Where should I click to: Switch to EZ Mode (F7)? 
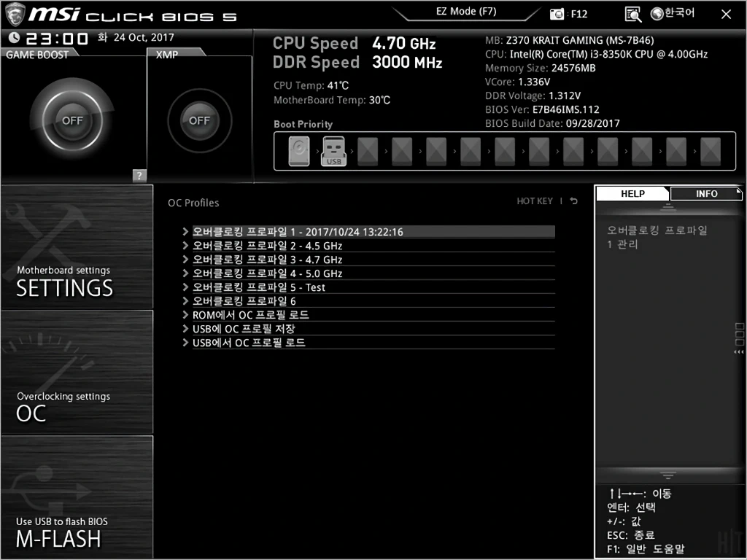coord(466,12)
